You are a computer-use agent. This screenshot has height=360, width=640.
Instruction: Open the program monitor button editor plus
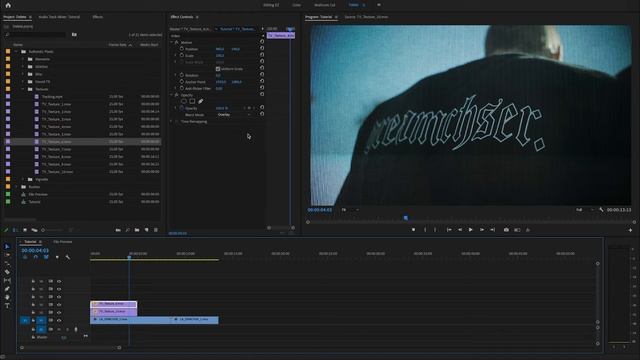pos(630,230)
